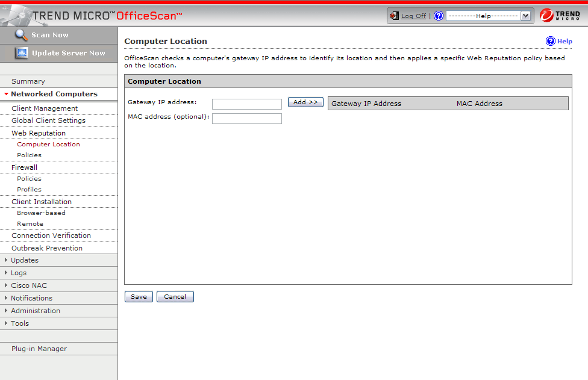Screen dimensions: 588x380
Task: Focus the MAC address (optional) field
Action: coord(247,119)
